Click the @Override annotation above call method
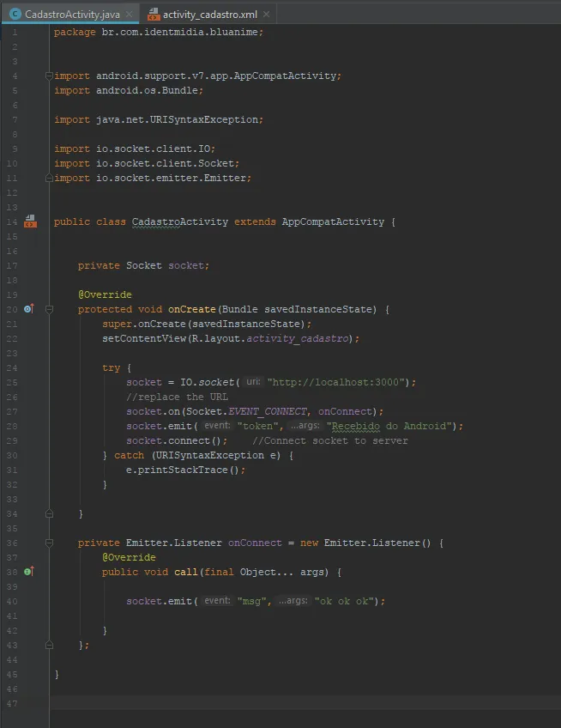The width and height of the screenshot is (561, 728). 129,557
